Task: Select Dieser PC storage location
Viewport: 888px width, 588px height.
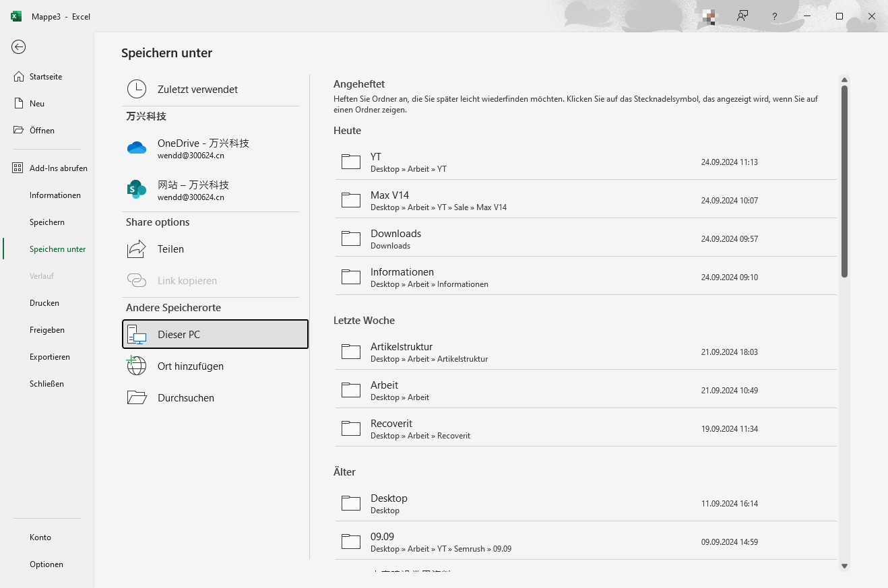Action: [x=215, y=334]
